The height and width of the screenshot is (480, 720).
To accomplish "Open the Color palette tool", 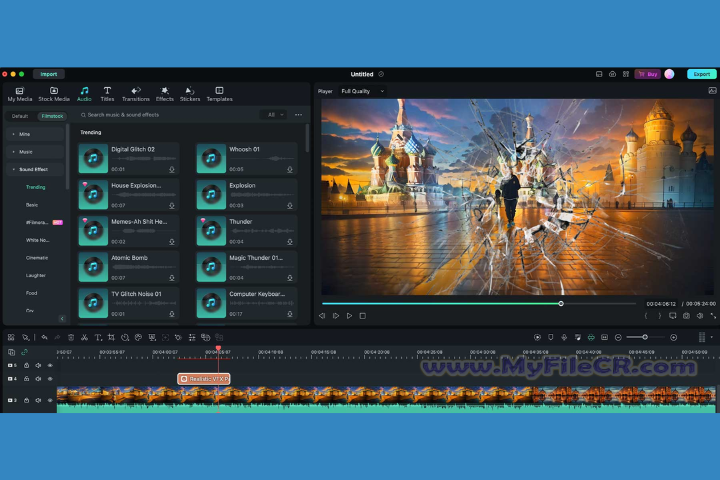I will click(x=138, y=338).
